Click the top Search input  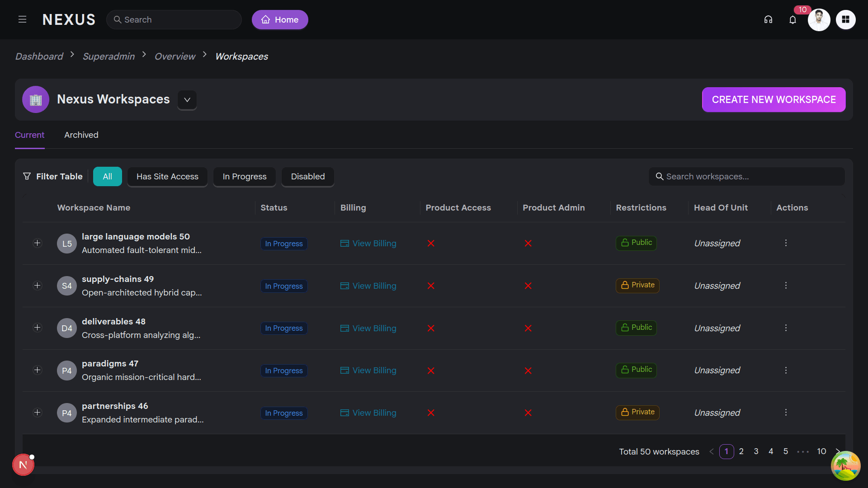[174, 19]
